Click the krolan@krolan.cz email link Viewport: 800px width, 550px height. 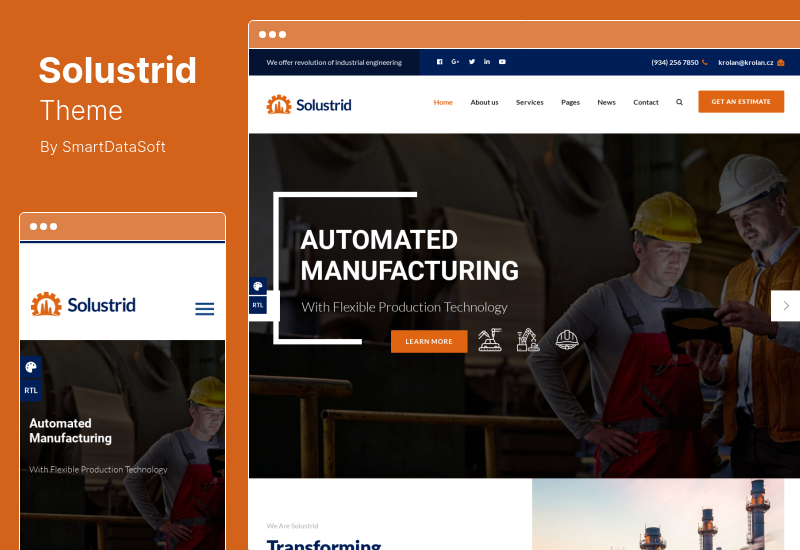point(745,62)
